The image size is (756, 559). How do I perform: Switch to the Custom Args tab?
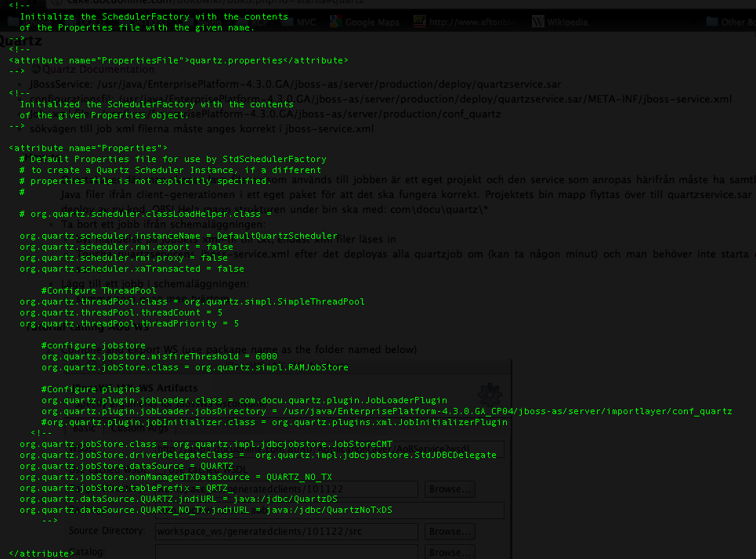[138, 427]
